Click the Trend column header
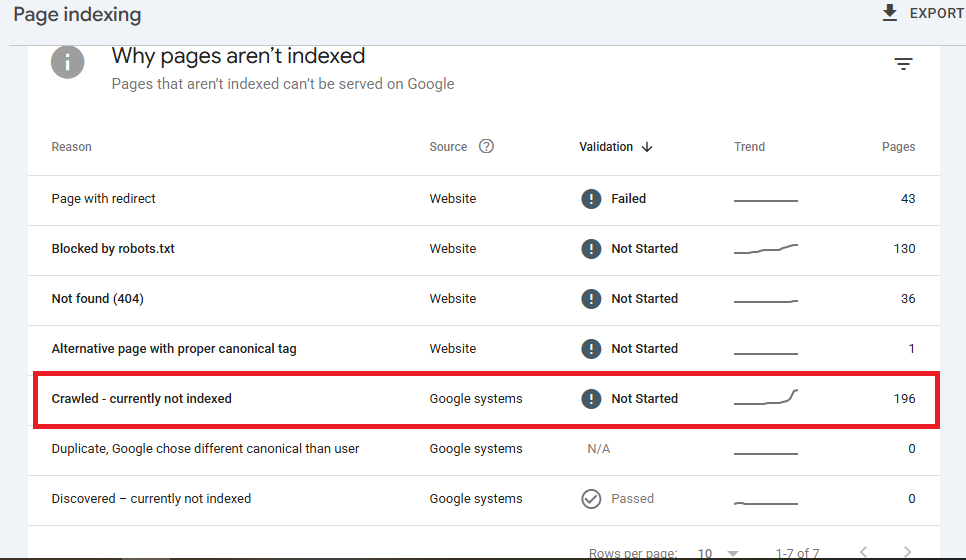Viewport: 966px width, 560px height. click(749, 147)
